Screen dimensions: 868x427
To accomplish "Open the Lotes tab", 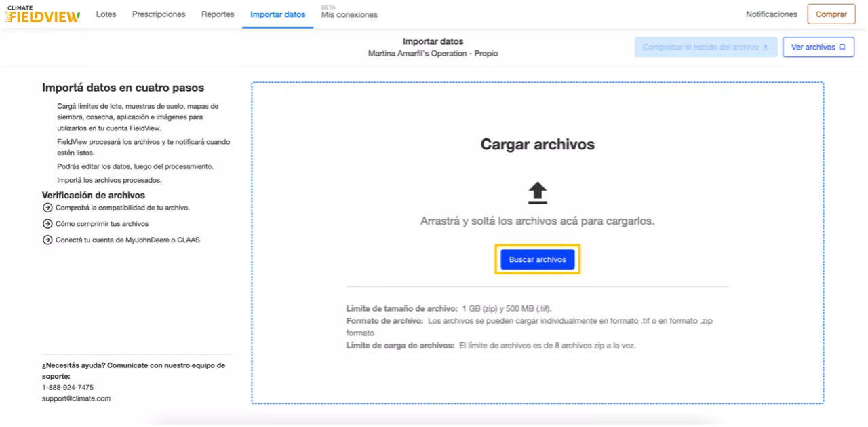I will pos(106,14).
